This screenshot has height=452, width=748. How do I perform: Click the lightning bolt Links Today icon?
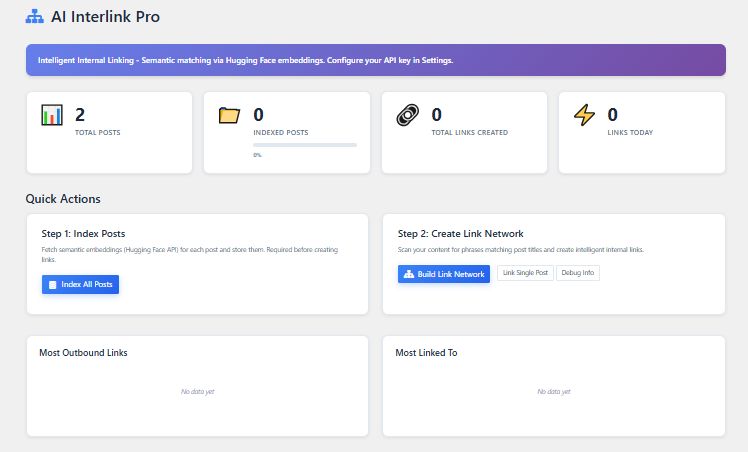coord(584,115)
